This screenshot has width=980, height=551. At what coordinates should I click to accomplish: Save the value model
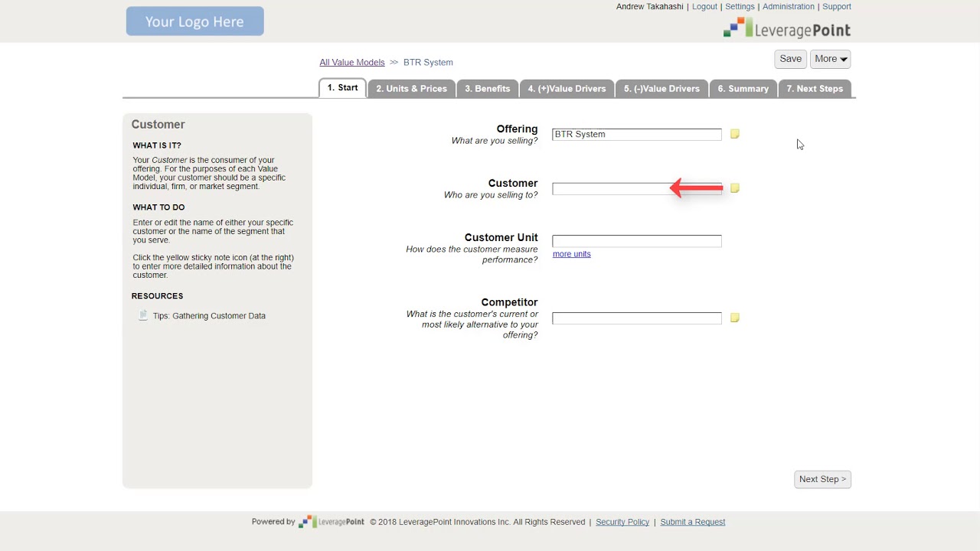pyautogui.click(x=790, y=59)
